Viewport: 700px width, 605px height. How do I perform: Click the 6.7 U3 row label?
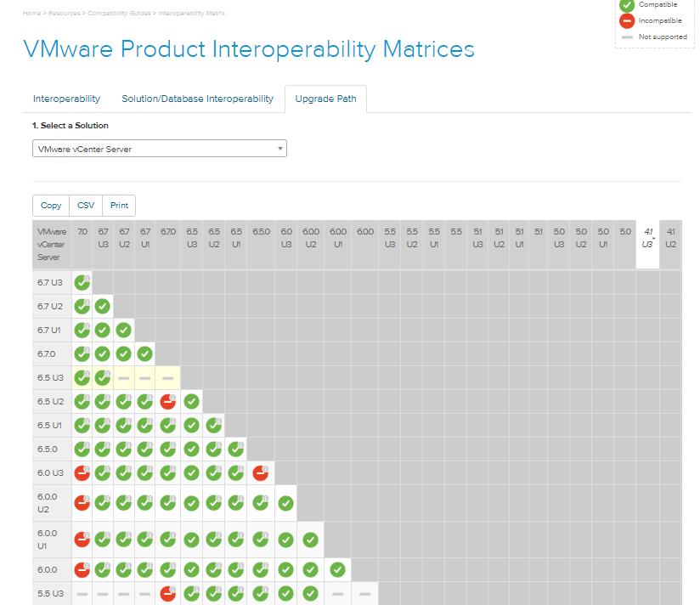(x=52, y=283)
